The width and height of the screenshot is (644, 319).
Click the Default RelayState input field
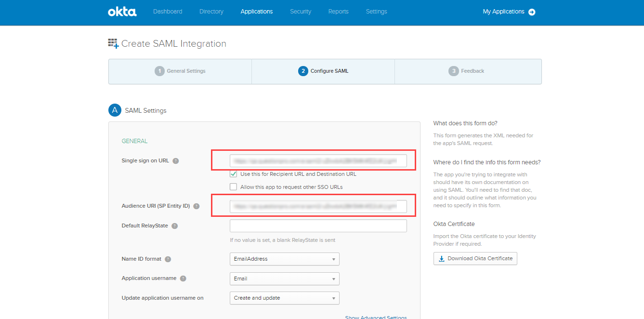click(x=318, y=226)
